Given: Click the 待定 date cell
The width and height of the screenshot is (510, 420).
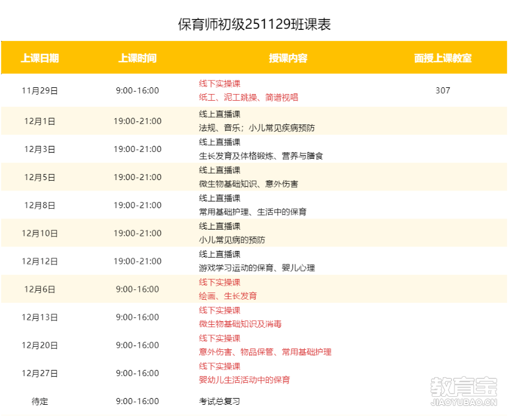Looking at the screenshot, I should click(x=40, y=402).
